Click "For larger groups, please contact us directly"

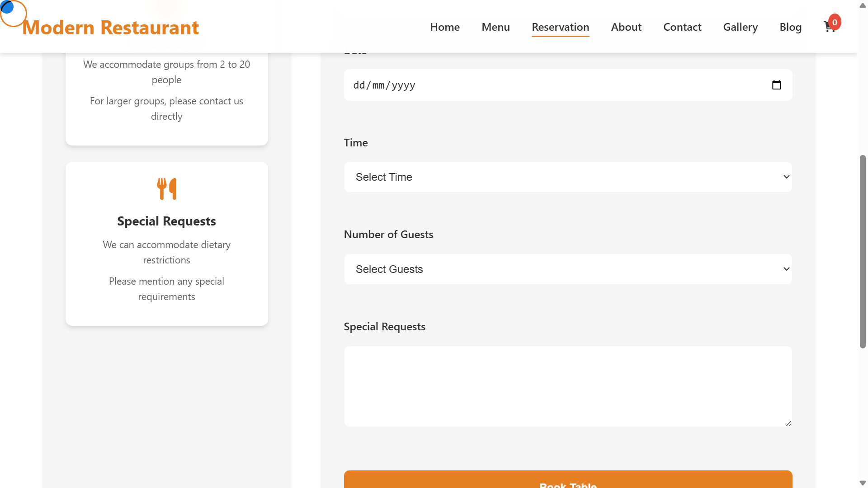click(x=166, y=108)
